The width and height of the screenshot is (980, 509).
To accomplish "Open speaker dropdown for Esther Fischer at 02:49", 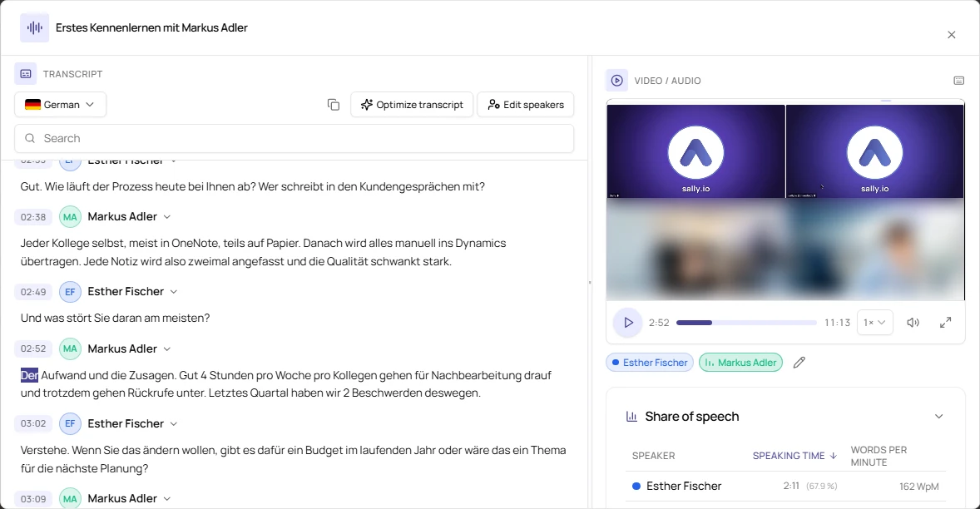I will 174,292.
